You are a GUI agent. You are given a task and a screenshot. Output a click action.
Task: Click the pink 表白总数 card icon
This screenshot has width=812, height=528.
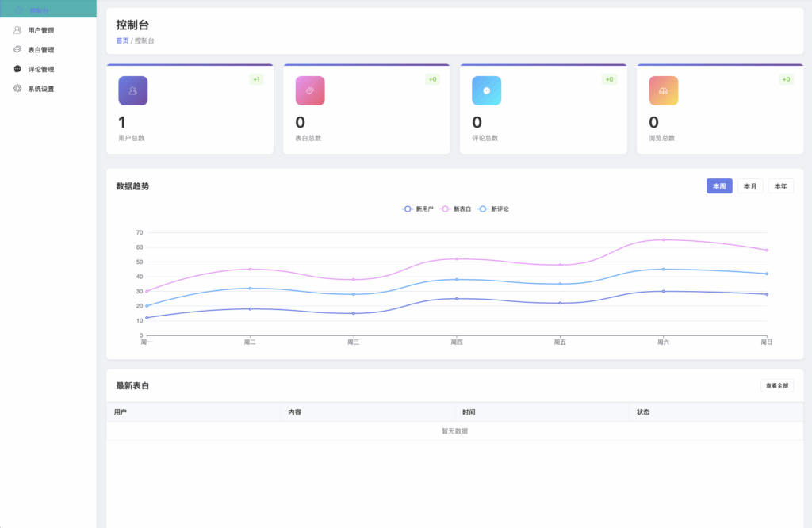310,90
